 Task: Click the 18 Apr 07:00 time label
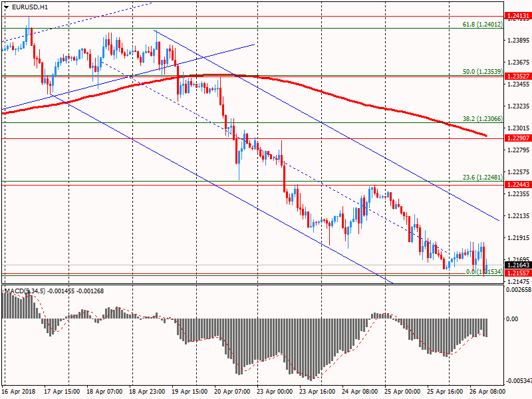click(x=104, y=392)
